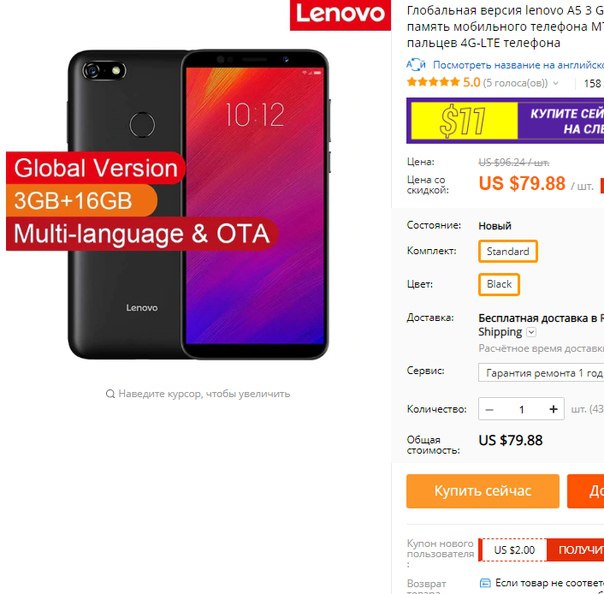Click the Купить сейчас button

483,491
